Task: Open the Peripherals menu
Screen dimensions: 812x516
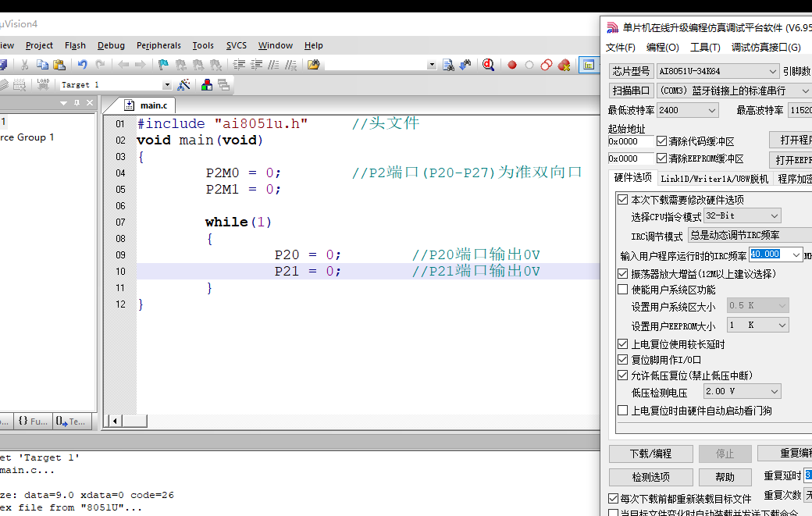Action: (158, 45)
